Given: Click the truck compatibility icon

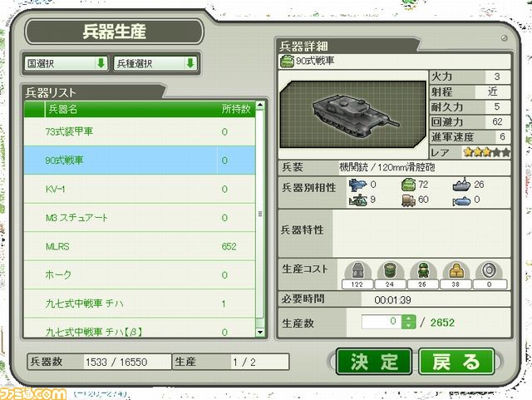Looking at the screenshot, I should coord(408,200).
